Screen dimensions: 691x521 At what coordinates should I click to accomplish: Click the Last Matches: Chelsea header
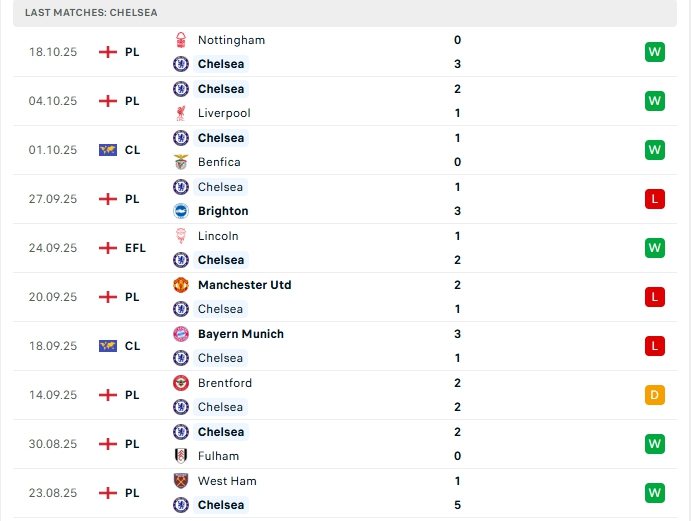coord(91,12)
